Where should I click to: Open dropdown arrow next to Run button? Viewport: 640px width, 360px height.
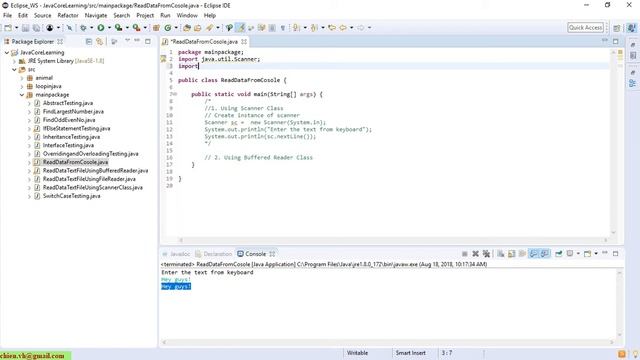[109, 28]
